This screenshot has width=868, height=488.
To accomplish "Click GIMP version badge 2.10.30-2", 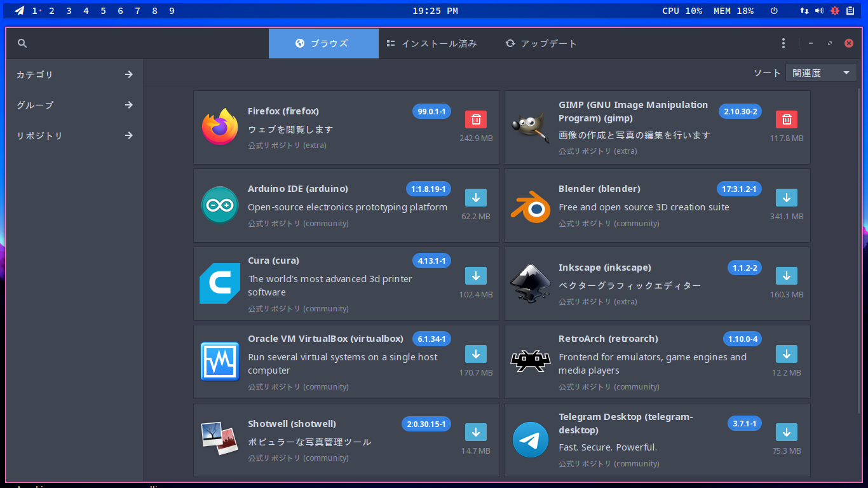I will pyautogui.click(x=740, y=111).
